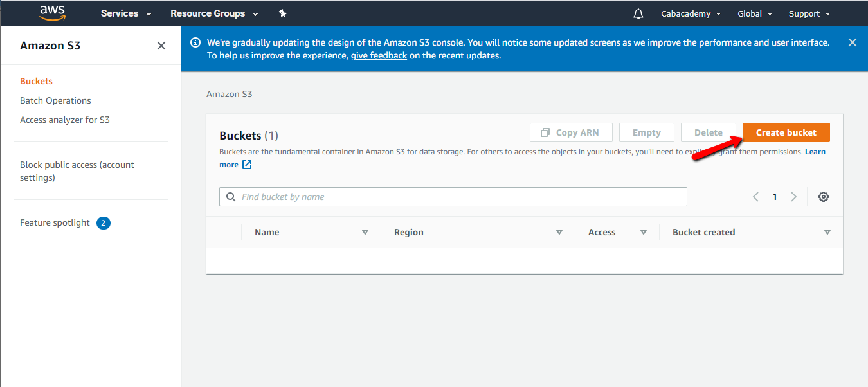The height and width of the screenshot is (387, 868).
Task: Open the Services dropdown menu
Action: pyautogui.click(x=126, y=14)
